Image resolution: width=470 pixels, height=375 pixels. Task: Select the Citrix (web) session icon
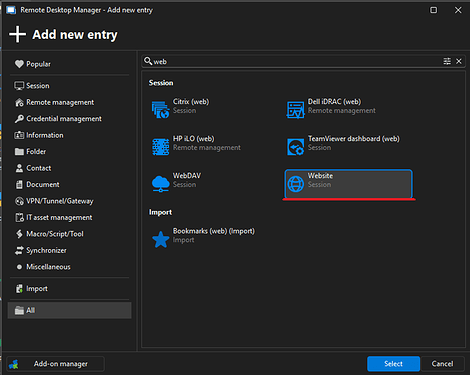tap(161, 110)
